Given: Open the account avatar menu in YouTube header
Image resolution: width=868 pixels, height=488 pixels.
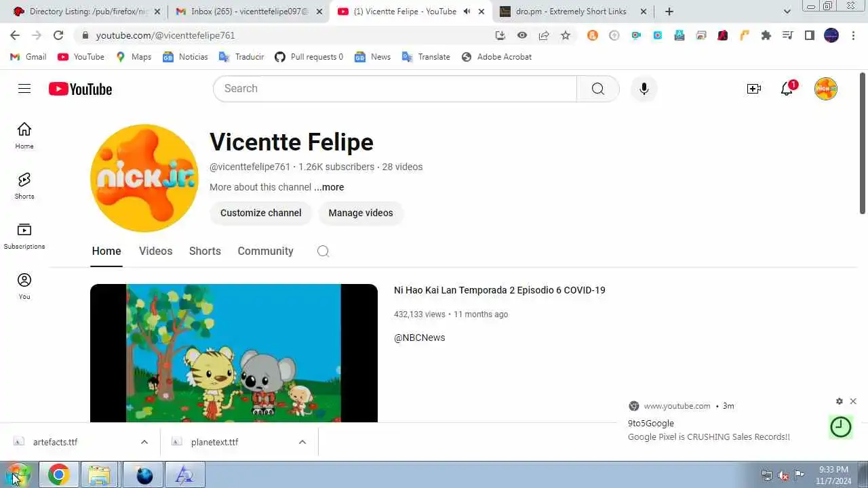Looking at the screenshot, I should coord(825,89).
